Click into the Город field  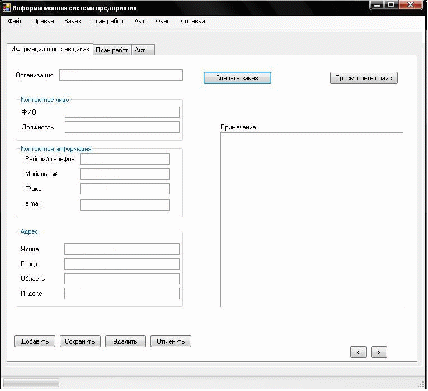(x=122, y=264)
